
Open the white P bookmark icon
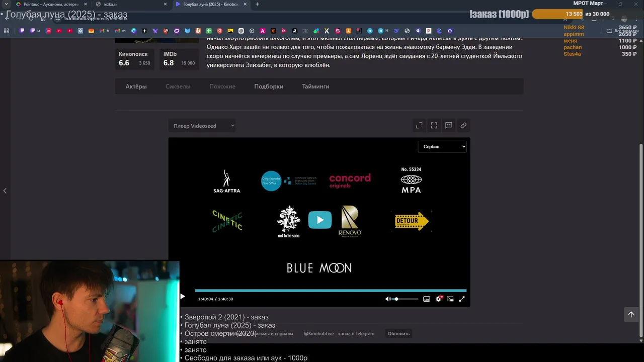429,31
